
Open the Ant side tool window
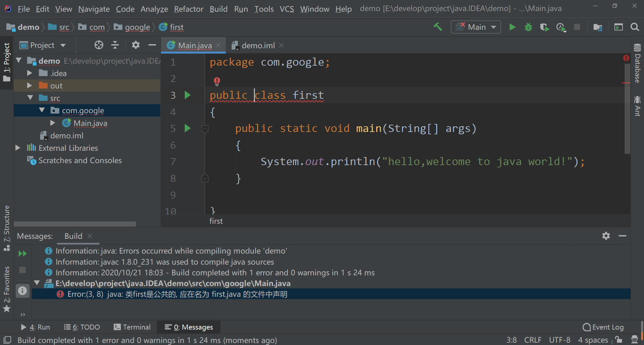(637, 106)
